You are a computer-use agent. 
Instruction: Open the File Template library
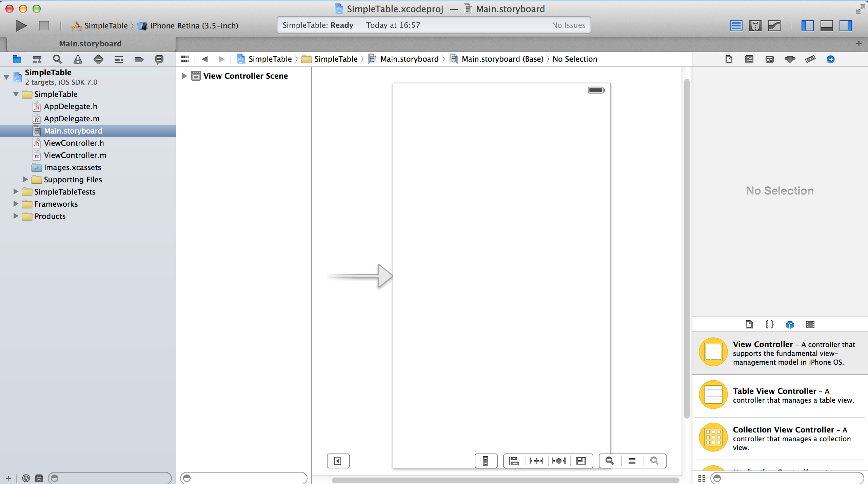(749, 324)
